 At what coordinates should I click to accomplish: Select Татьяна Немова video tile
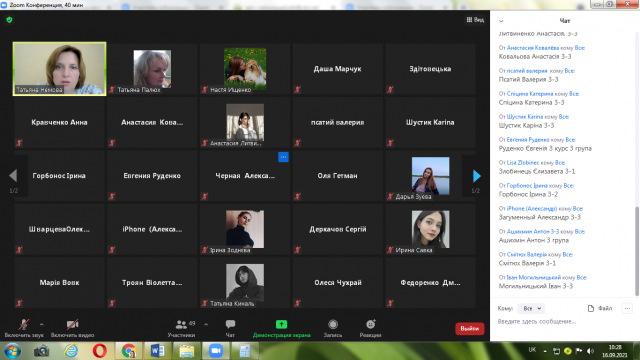coord(60,69)
